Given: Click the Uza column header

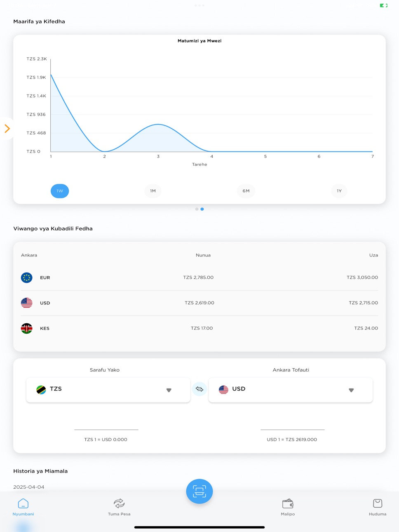Looking at the screenshot, I should coord(373,255).
